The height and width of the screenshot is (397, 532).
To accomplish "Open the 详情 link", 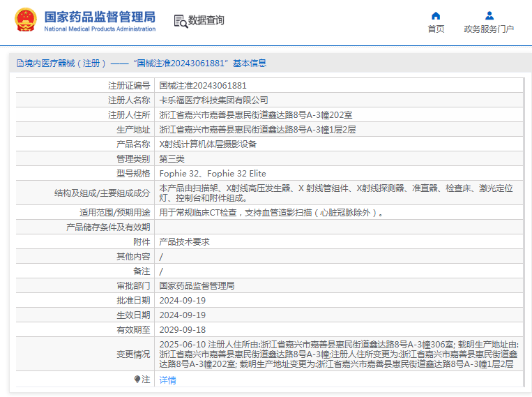I will coord(167,380).
